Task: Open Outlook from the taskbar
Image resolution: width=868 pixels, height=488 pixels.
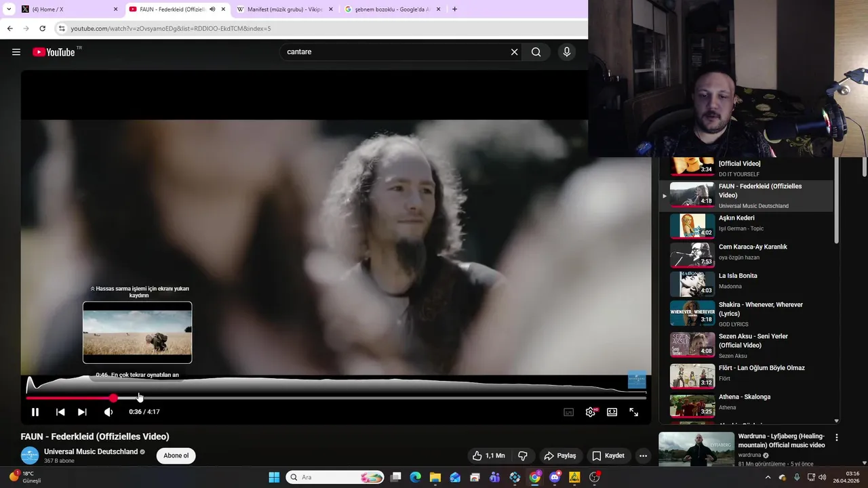Action: point(455,477)
